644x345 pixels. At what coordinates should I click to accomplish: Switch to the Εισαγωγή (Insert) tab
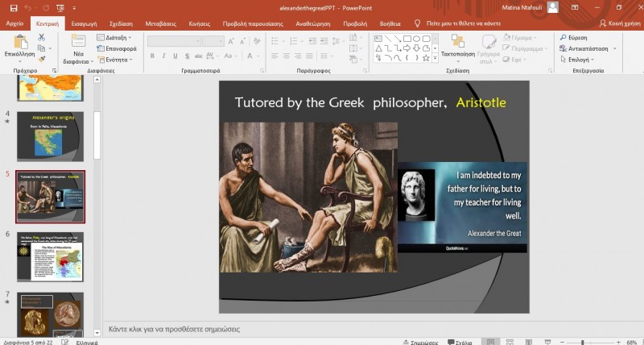tap(84, 24)
